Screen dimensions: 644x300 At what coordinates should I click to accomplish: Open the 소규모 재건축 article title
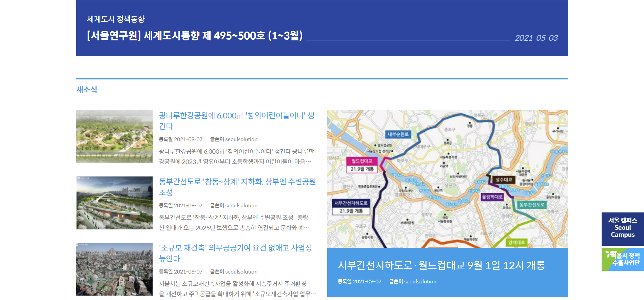pyautogui.click(x=235, y=253)
